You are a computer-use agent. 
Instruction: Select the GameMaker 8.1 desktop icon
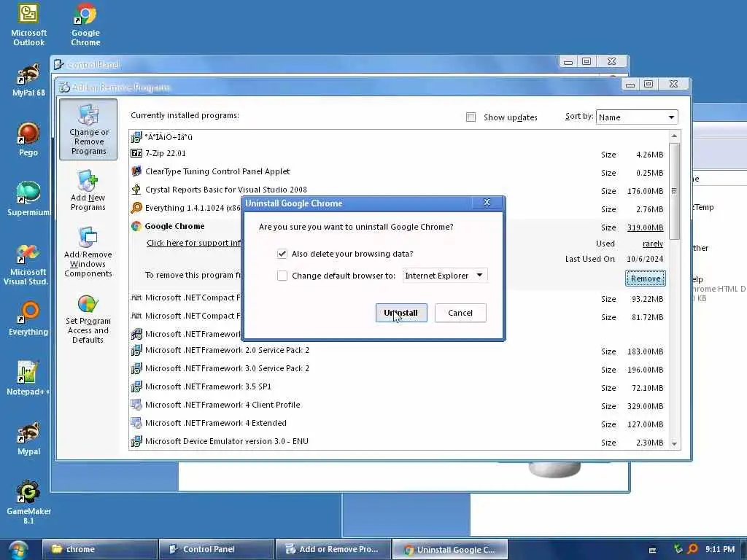click(x=28, y=502)
